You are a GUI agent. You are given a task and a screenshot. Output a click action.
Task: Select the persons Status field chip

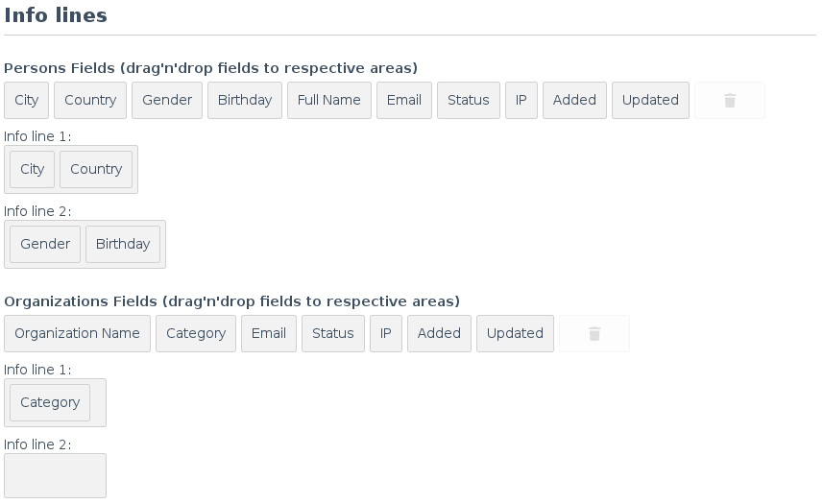pyautogui.click(x=468, y=100)
